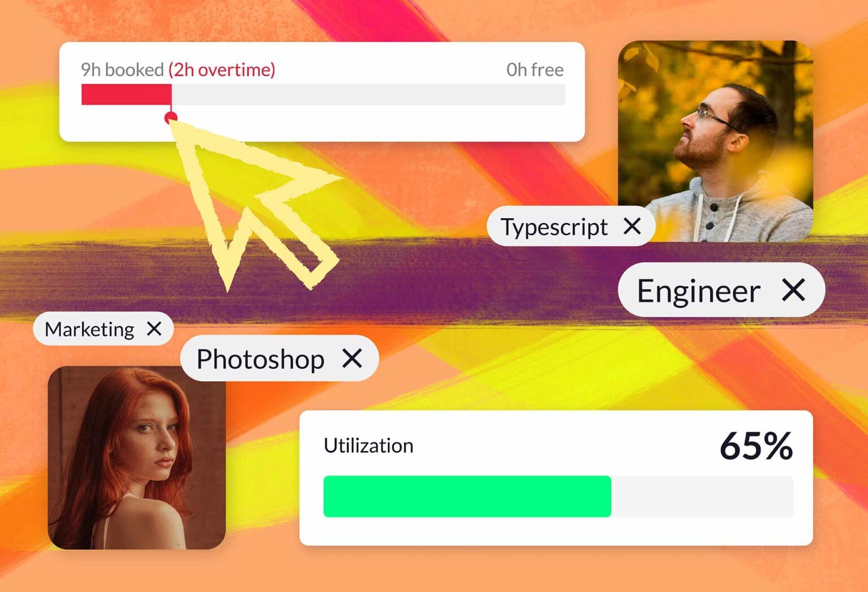
Task: Click the "0h free" label
Action: click(535, 69)
